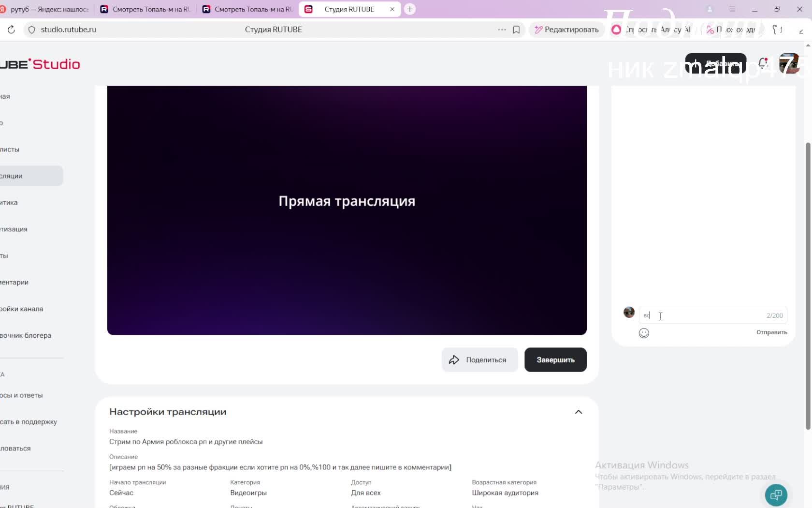
Task: Open the three-dot address bar menu
Action: tap(502, 30)
